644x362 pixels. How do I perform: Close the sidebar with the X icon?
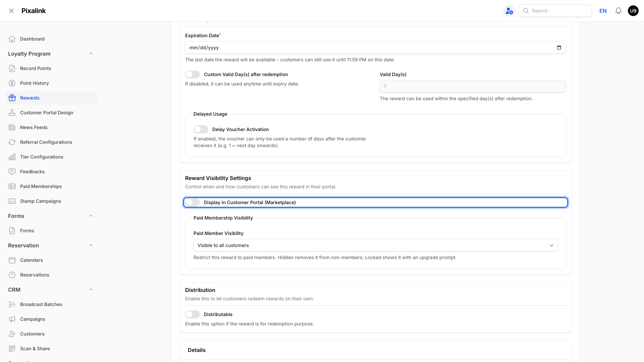point(11,11)
